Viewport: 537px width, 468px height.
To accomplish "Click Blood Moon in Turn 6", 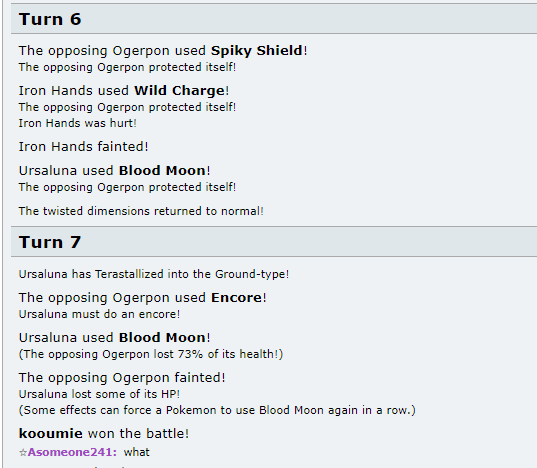I will pyautogui.click(x=162, y=170).
